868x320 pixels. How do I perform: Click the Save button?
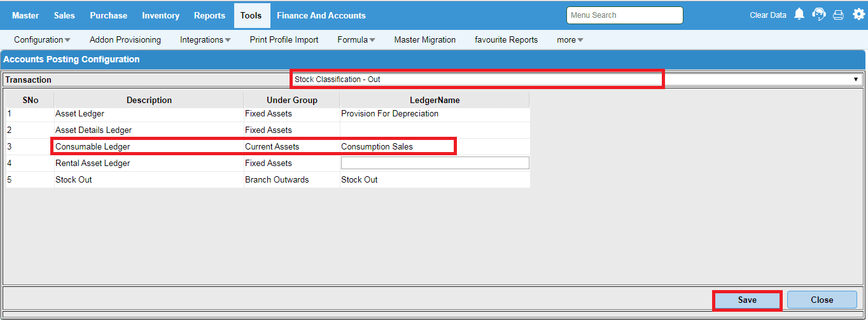(747, 300)
